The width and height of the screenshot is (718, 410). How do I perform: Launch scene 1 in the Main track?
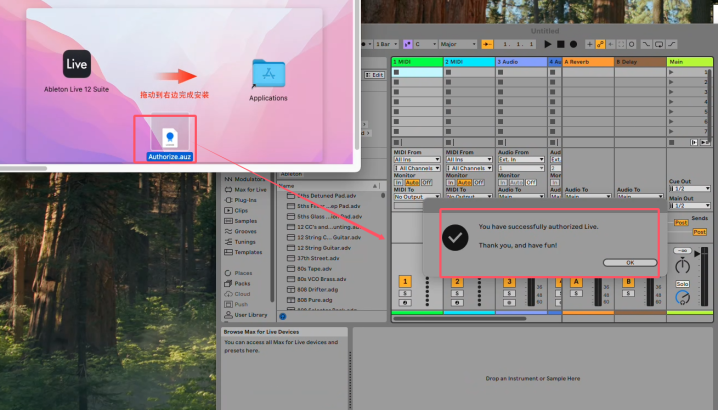[671, 72]
